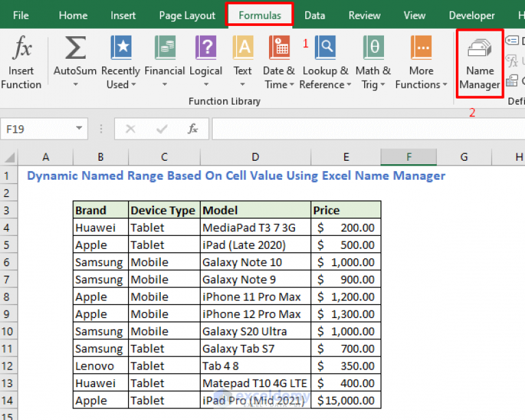Select price cell '$15,000.00'

pyautogui.click(x=346, y=400)
